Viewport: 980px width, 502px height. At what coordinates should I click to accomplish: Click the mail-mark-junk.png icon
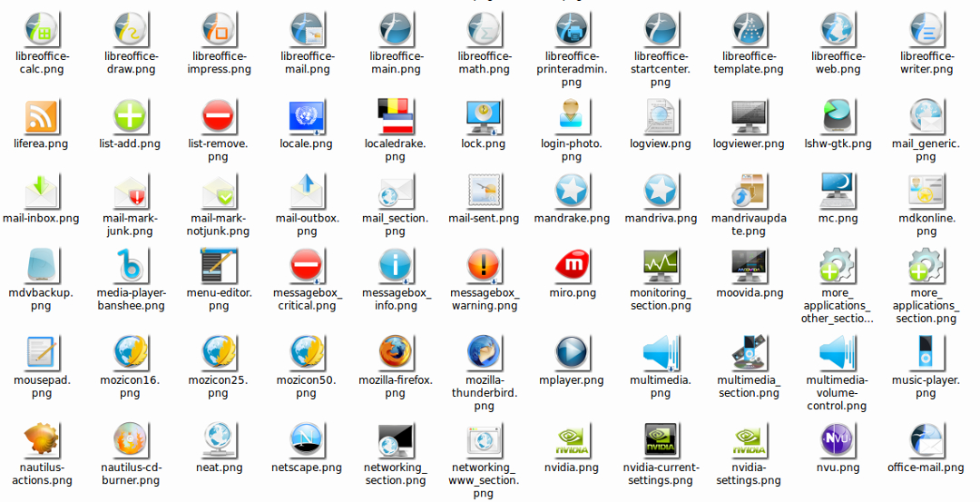(130, 192)
